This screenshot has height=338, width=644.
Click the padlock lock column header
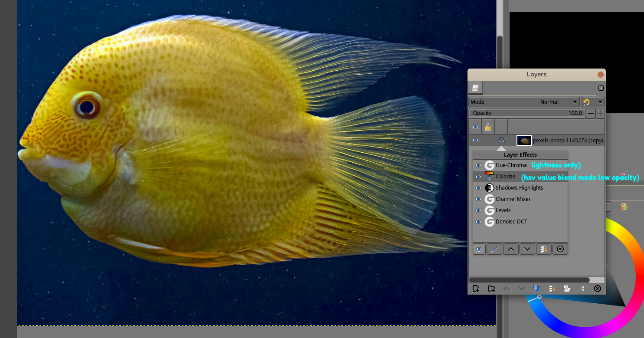point(488,127)
